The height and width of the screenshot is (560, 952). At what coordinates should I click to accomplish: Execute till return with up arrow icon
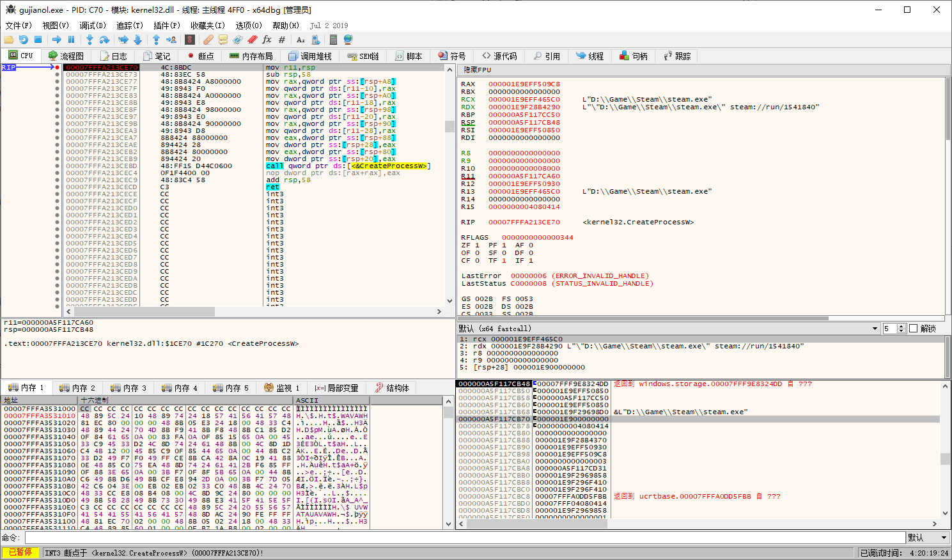[156, 40]
